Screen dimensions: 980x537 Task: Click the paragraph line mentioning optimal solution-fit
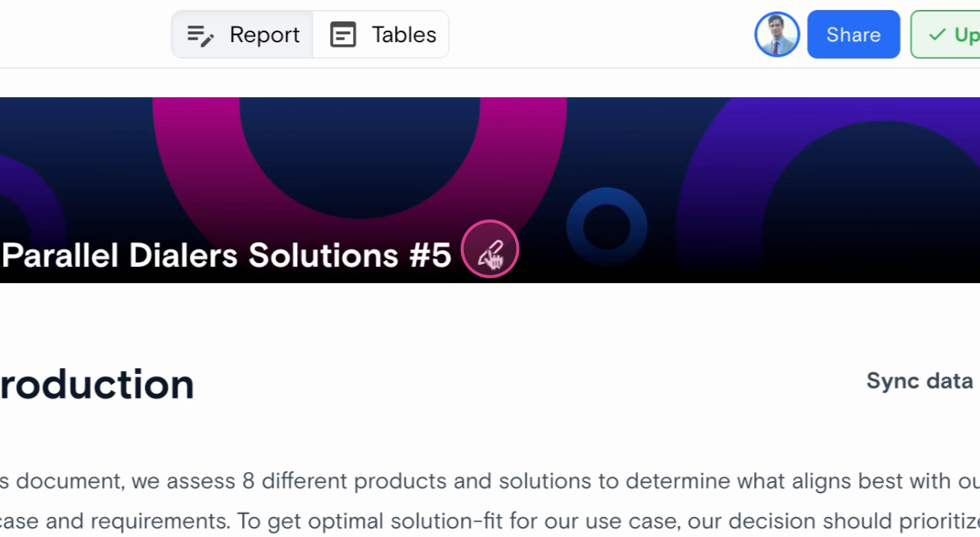490,522
